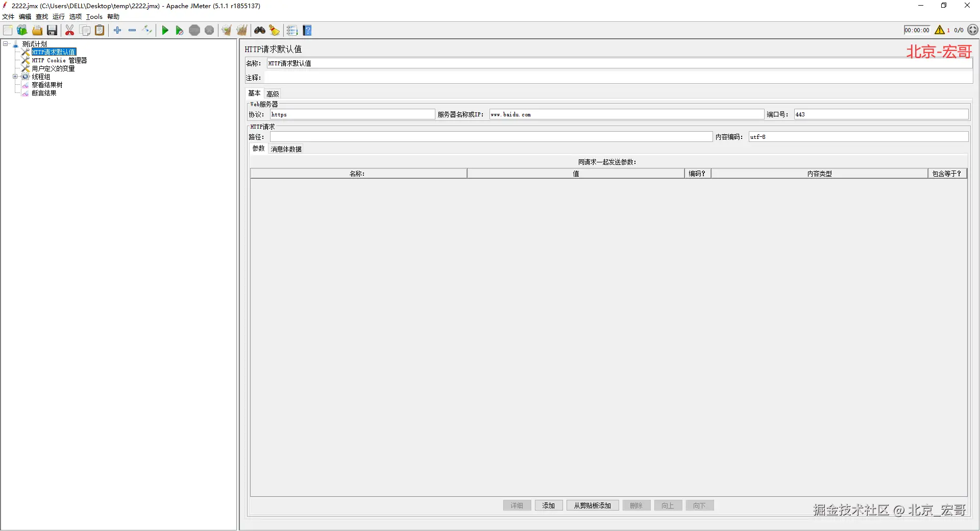Start the test with green play icon

click(165, 31)
